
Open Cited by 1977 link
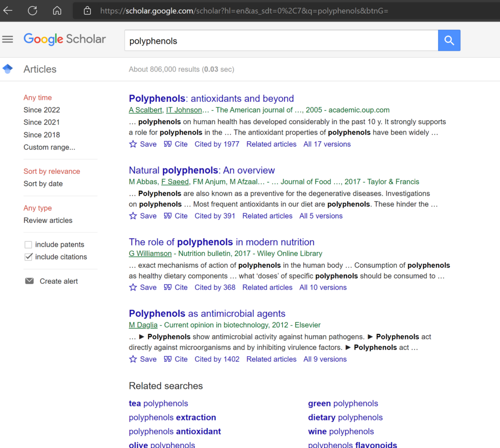tap(217, 144)
